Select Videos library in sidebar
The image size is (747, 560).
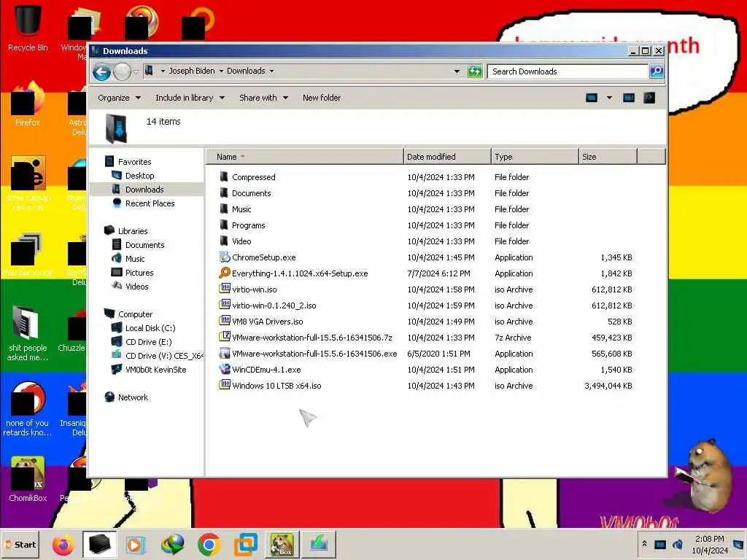point(136,287)
